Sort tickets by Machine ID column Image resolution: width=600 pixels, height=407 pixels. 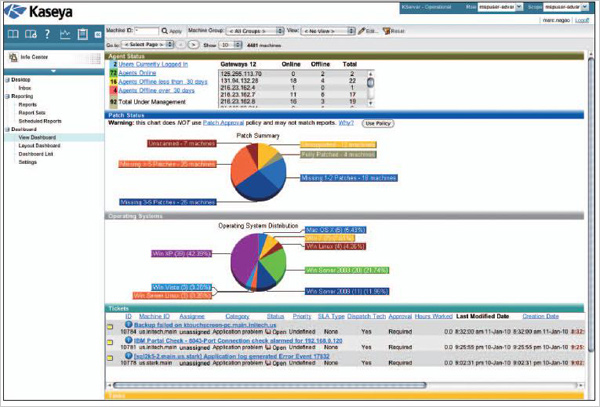click(154, 316)
